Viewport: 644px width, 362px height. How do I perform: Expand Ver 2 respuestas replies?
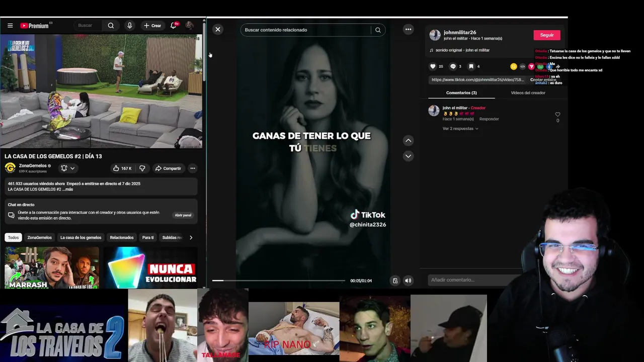pyautogui.click(x=460, y=129)
